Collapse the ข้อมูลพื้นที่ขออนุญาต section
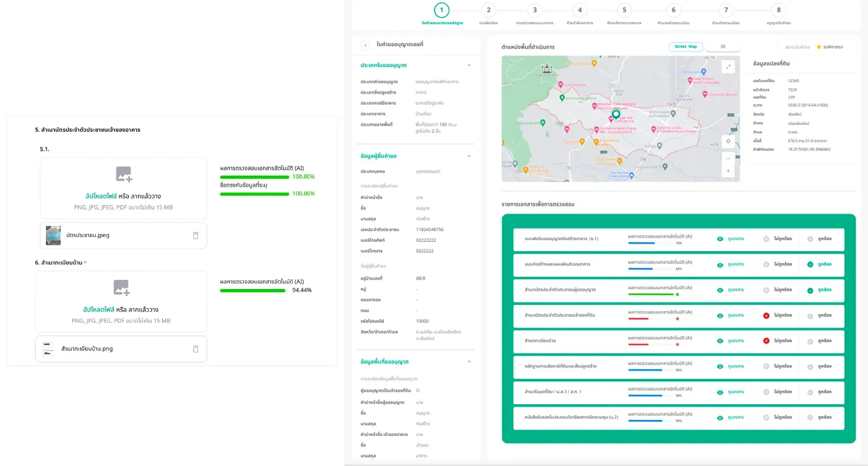This screenshot has height=466, width=868. [x=469, y=362]
